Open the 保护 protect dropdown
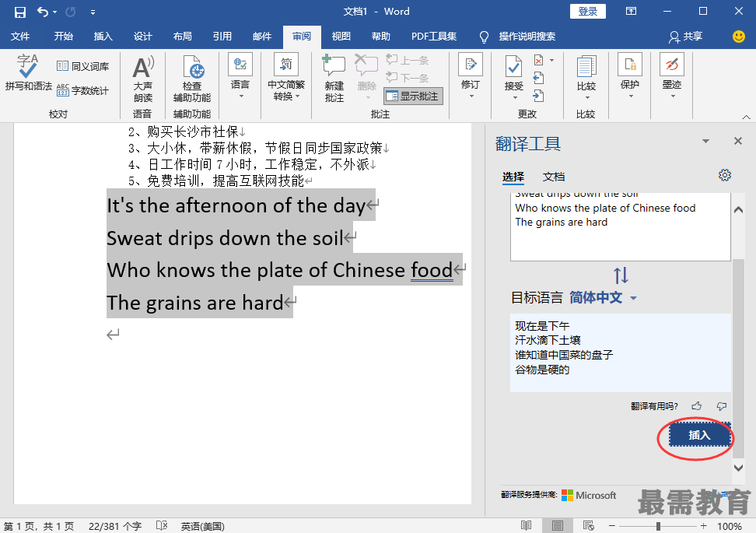Screen dimensions: 756x533 tap(630, 76)
